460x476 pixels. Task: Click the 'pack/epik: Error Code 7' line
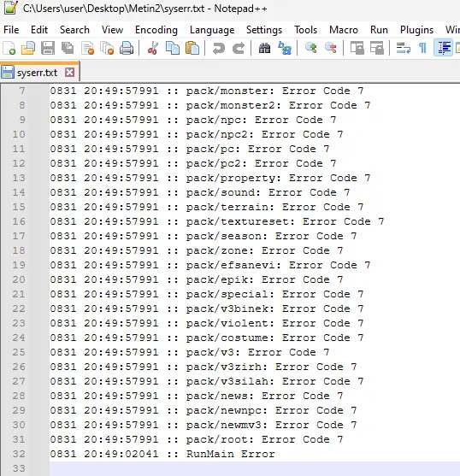[197, 279]
